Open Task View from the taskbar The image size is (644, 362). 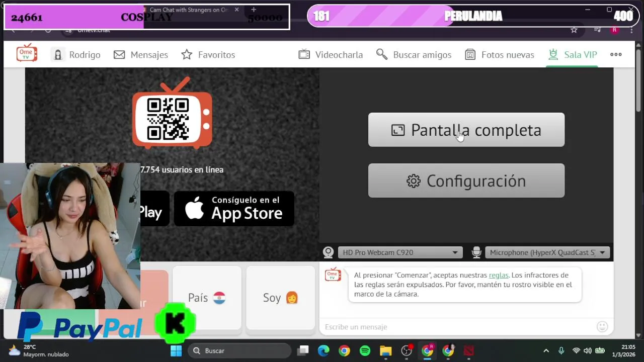coord(303,350)
